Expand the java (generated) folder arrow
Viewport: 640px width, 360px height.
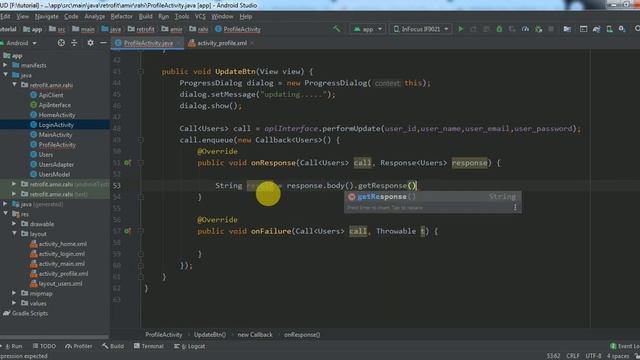(x=5, y=204)
